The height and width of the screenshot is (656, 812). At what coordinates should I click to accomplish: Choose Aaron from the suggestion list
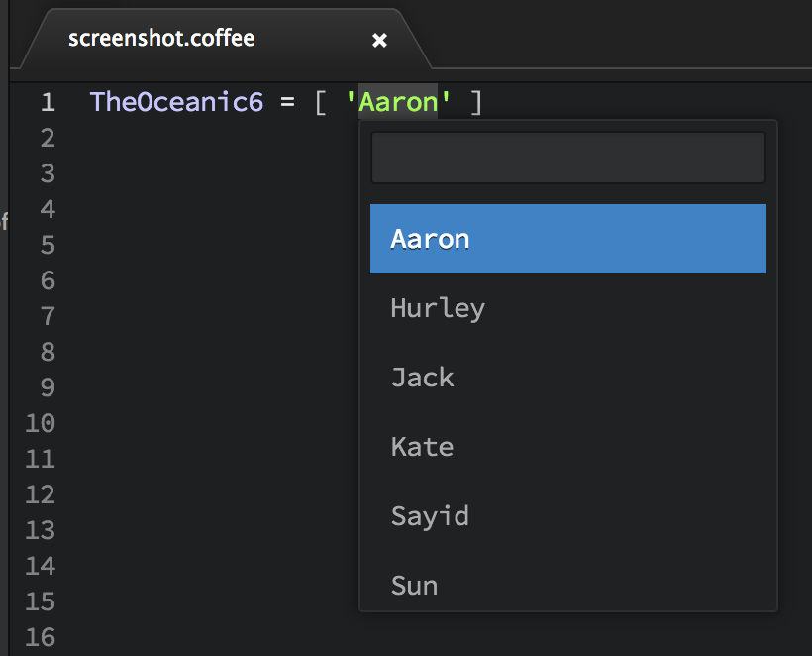[x=568, y=239]
